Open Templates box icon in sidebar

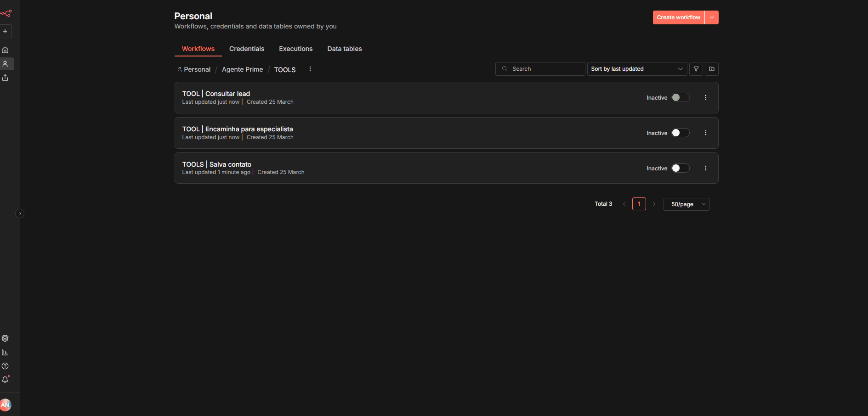click(5, 338)
